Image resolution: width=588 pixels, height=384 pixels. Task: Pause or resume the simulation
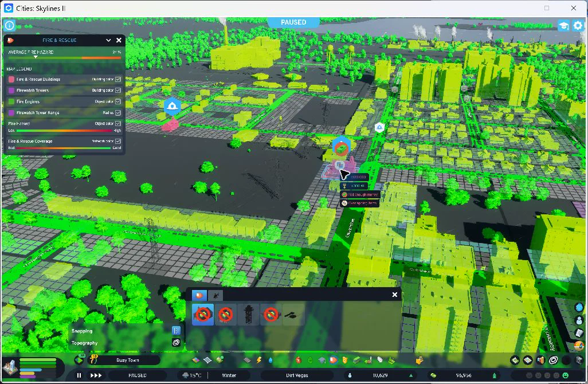(x=79, y=375)
